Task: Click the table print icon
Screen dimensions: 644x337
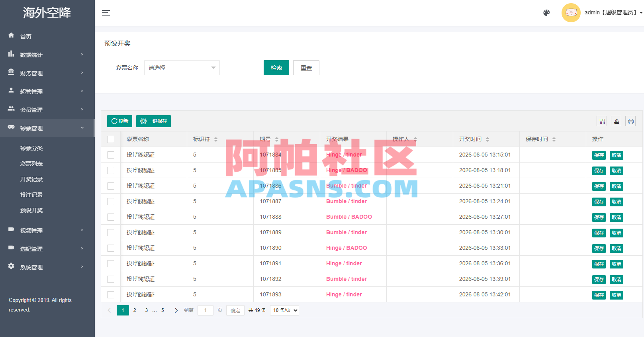Action: click(631, 121)
